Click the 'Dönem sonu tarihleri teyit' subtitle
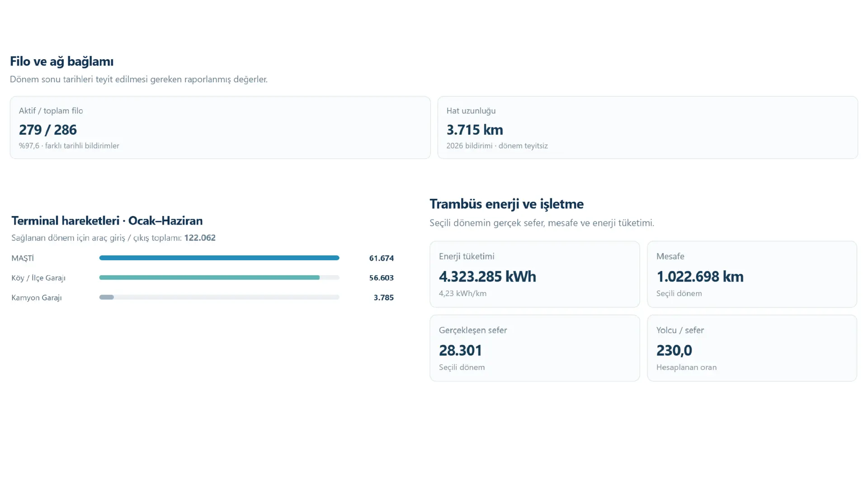The width and height of the screenshot is (868, 488). coord(139,79)
